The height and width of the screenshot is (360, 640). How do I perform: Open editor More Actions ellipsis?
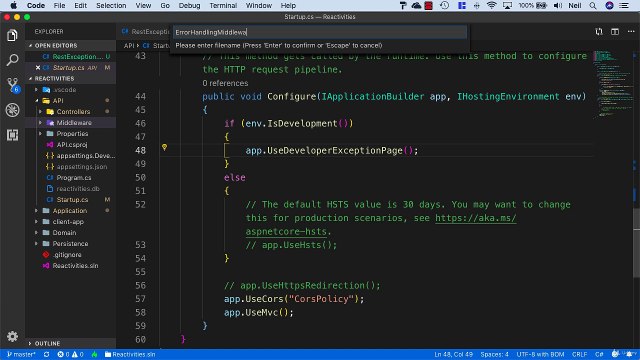631,31
